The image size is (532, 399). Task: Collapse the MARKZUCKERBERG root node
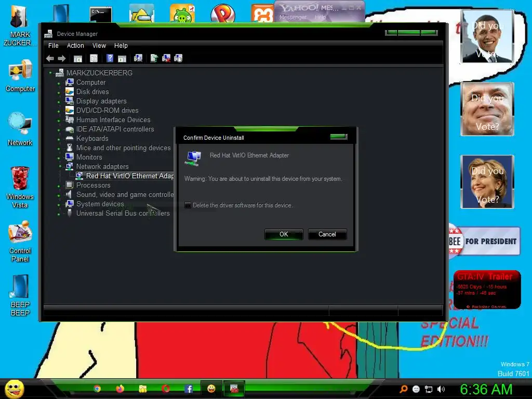tap(50, 73)
